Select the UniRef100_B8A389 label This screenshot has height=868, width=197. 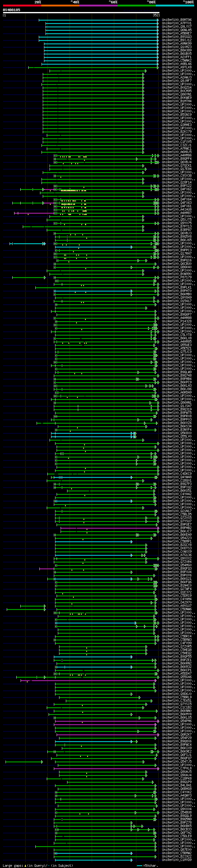(176, 50)
